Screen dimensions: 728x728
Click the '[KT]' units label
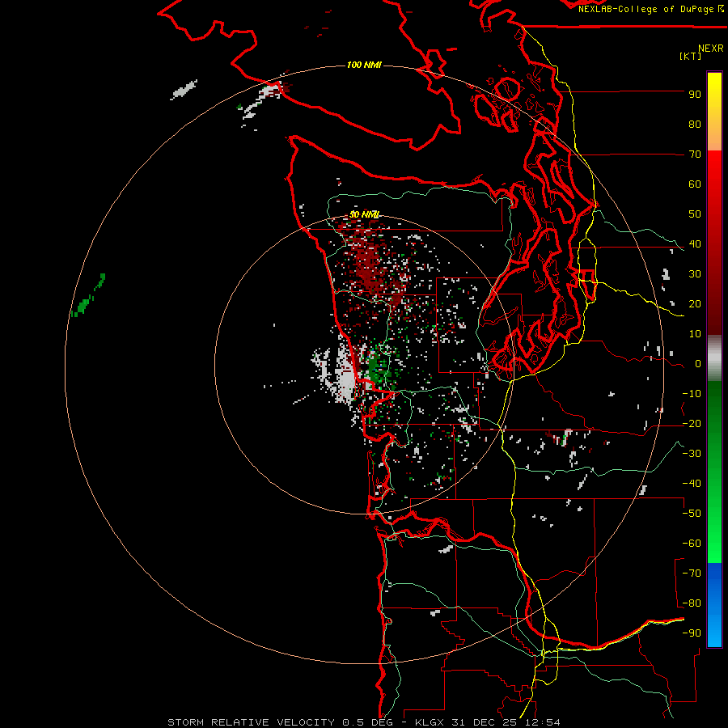point(690,56)
